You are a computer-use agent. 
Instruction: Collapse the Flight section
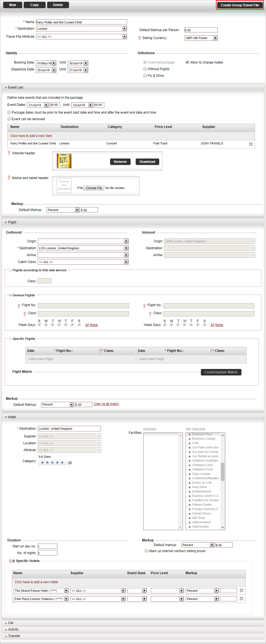coord(6,222)
